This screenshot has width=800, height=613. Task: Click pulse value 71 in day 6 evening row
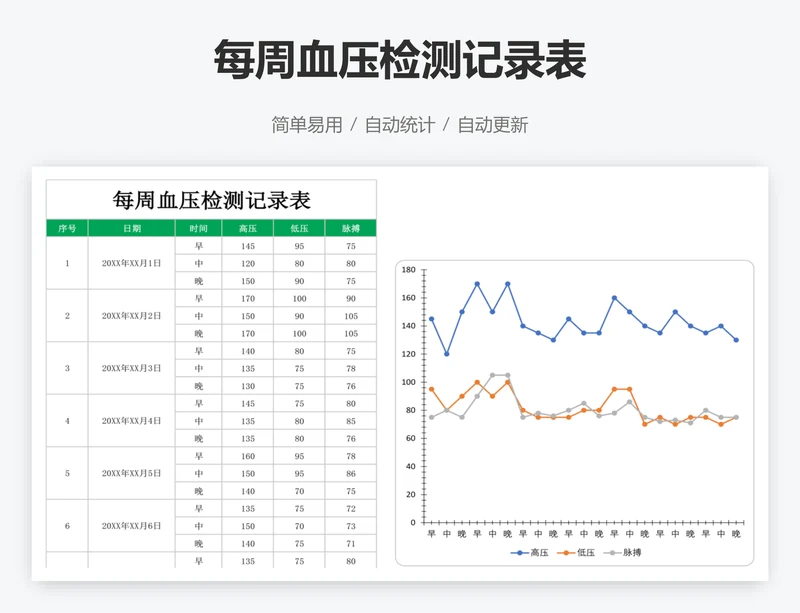tap(351, 544)
